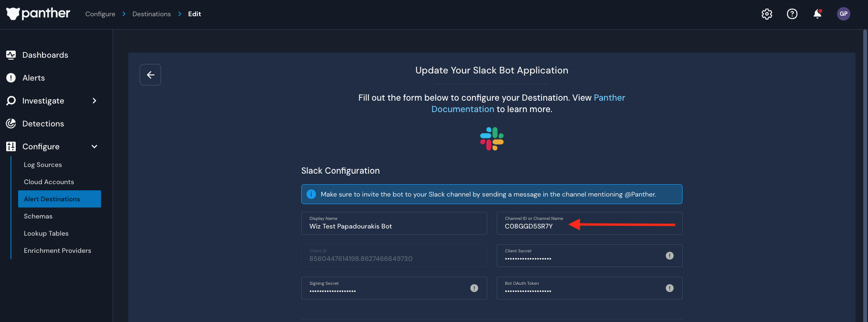Screen dimensions: 868x322
Task: Click the Dashboards sidebar icon
Action: [11, 55]
